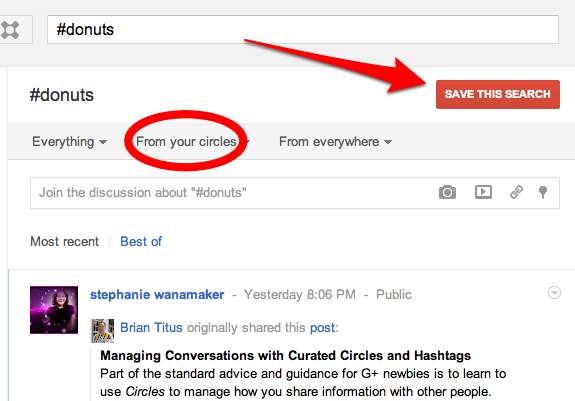
Task: Click the #donuts search input field
Action: tap(303, 30)
